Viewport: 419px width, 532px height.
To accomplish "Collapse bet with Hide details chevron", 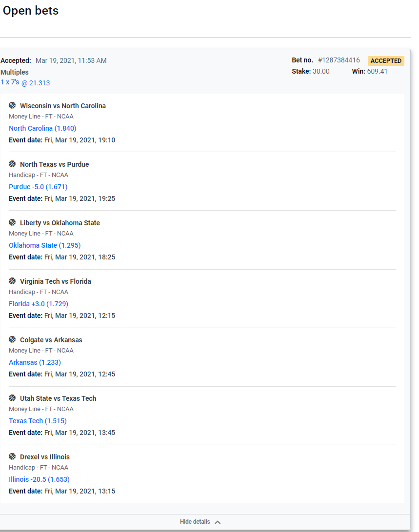I will pos(218,522).
